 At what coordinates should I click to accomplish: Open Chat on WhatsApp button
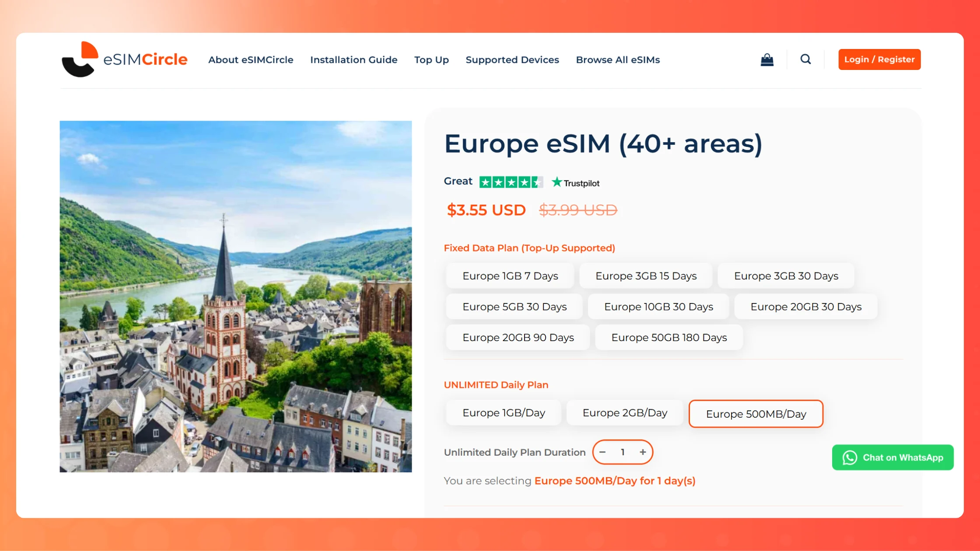point(892,457)
